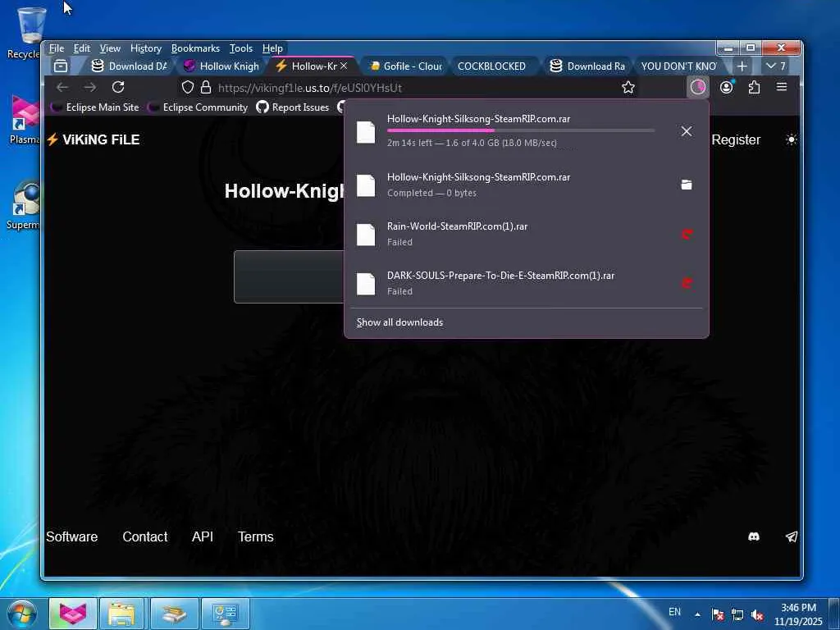Click the Silksong download progress bar
Image resolution: width=840 pixels, height=630 pixels.
click(521, 130)
